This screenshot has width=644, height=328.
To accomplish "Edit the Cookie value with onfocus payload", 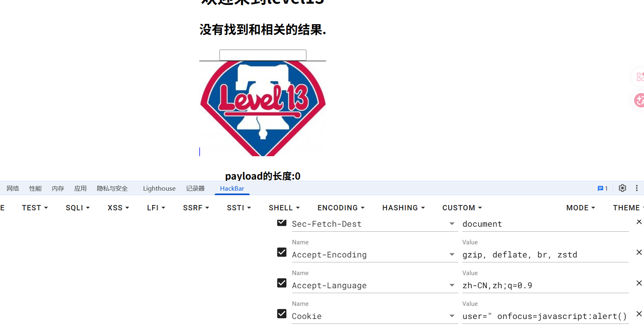I will coord(546,316).
